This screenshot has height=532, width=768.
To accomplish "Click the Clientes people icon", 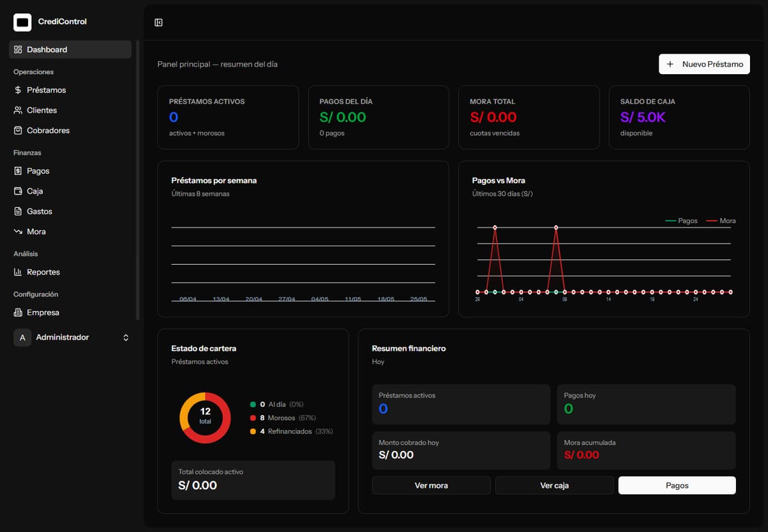I will pos(18,110).
